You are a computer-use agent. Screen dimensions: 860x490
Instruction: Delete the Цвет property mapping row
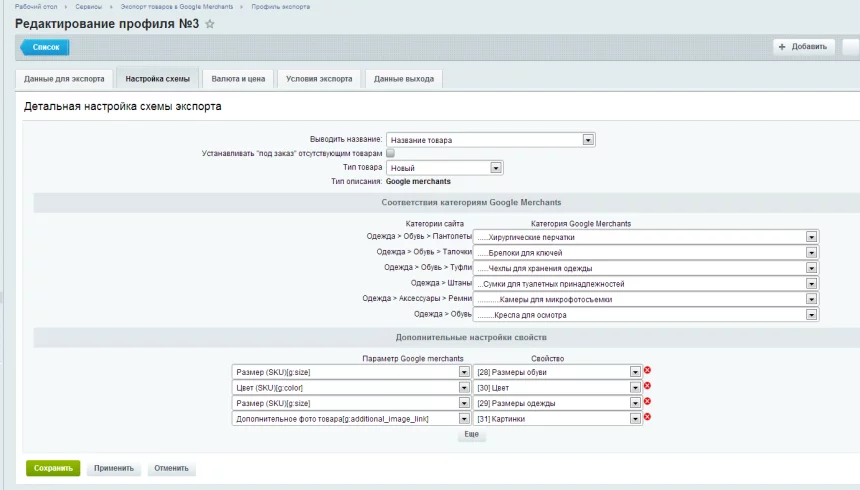click(x=647, y=386)
